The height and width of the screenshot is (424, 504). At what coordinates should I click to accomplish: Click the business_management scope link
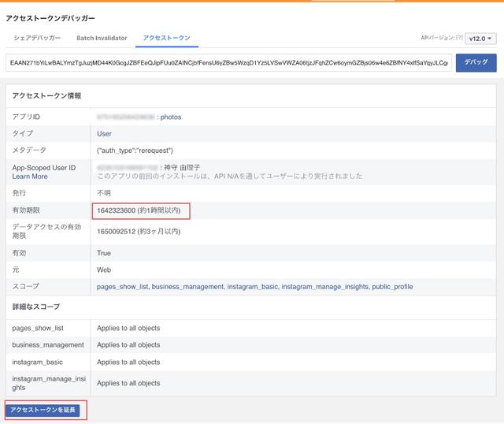tap(187, 287)
